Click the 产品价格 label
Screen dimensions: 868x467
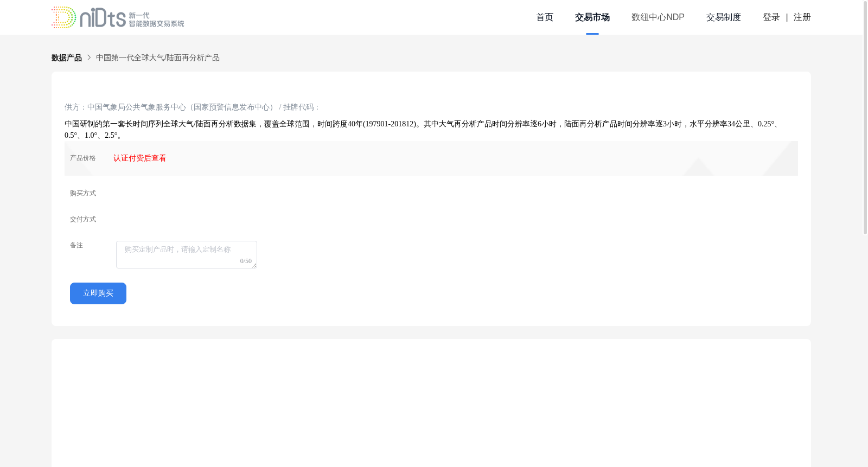click(83, 158)
